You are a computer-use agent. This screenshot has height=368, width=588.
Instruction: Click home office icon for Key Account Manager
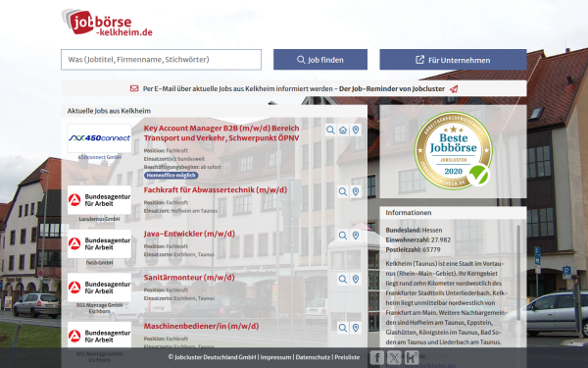[x=343, y=130]
